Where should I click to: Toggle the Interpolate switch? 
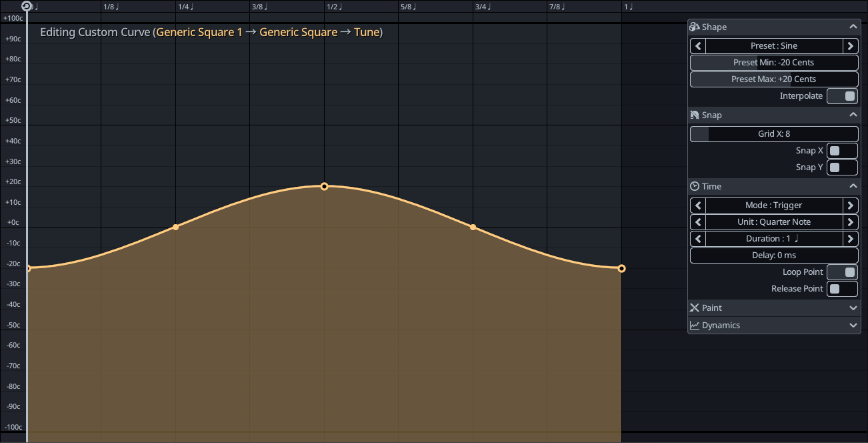coord(842,96)
